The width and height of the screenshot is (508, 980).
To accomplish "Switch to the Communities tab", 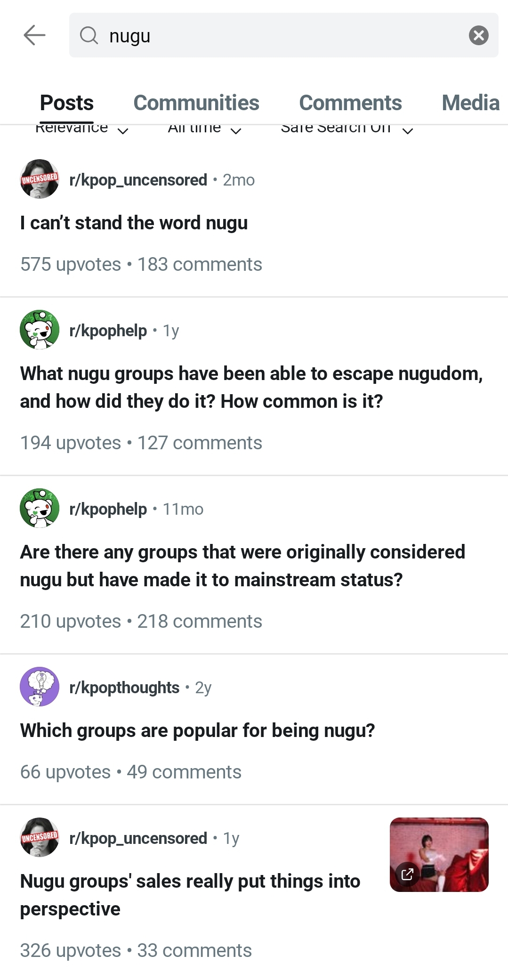I will [196, 103].
